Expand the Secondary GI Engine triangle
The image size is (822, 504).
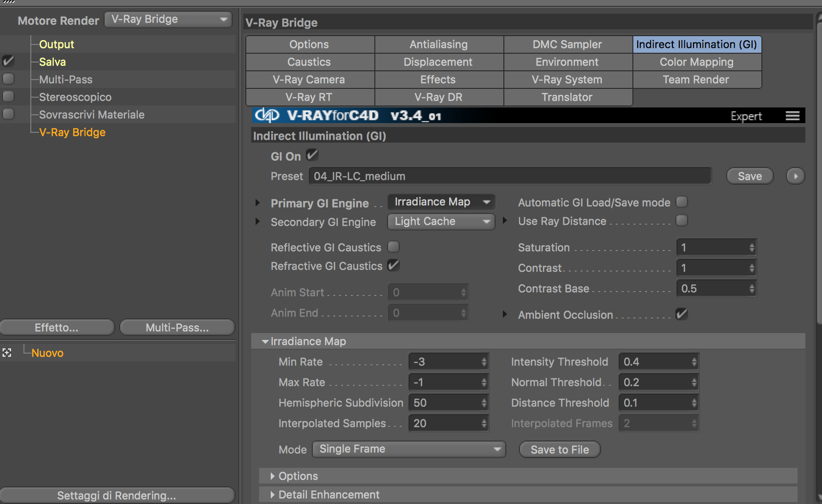tap(258, 221)
